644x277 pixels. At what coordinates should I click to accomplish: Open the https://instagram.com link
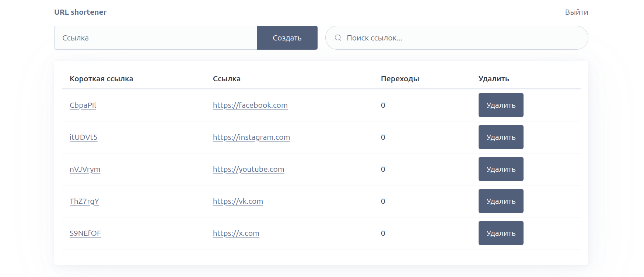pyautogui.click(x=251, y=137)
